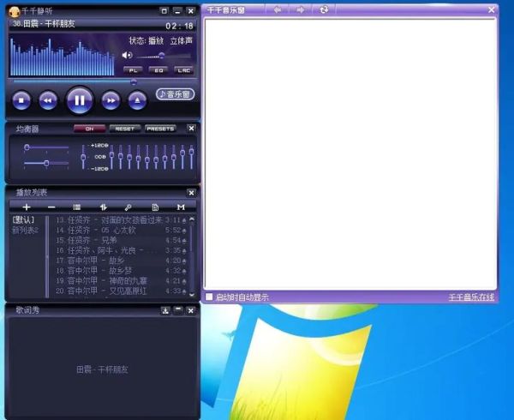This screenshot has width=514, height=420.
Task: Open the 千千音乐在线 link
Action: (472, 297)
